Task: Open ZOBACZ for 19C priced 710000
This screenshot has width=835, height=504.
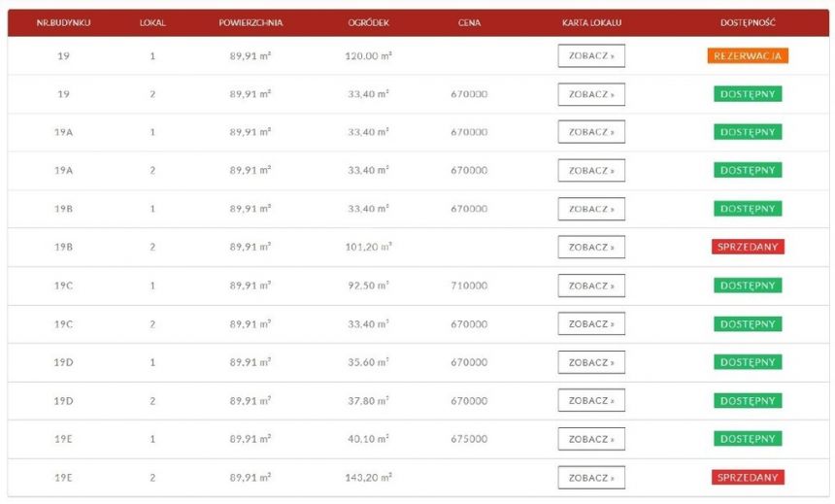Action: pyautogui.click(x=591, y=286)
